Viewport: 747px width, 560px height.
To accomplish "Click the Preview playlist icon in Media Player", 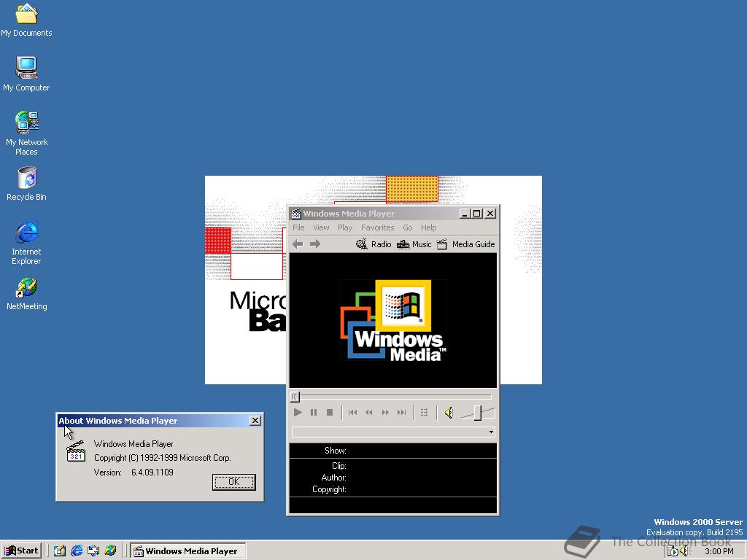I will (x=424, y=413).
